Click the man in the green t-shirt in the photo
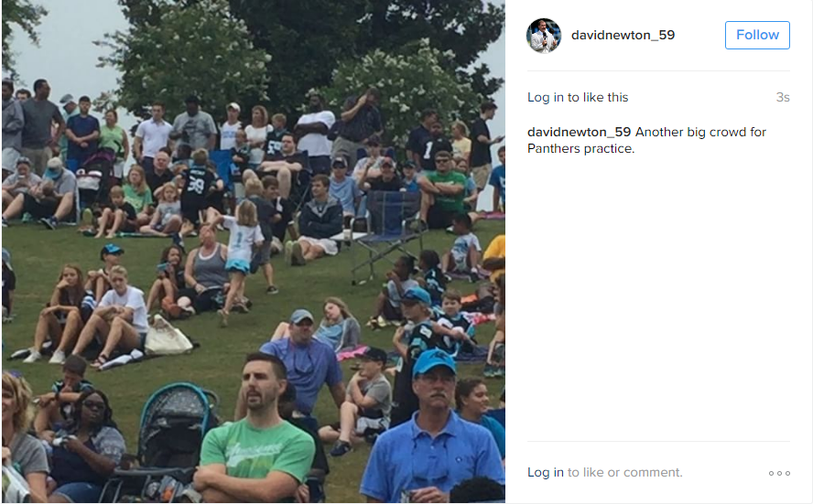 255,431
